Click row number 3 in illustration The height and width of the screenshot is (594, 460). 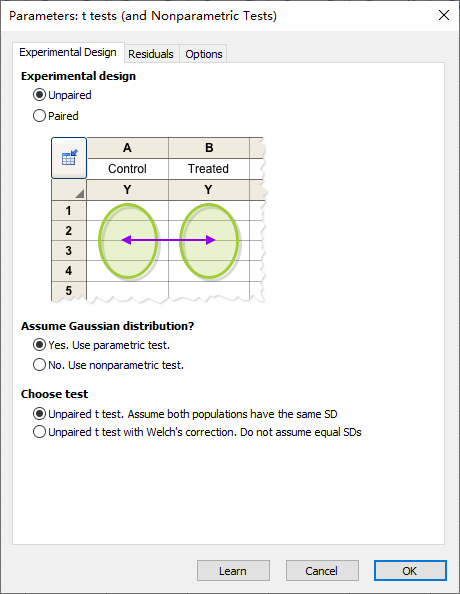pos(69,250)
